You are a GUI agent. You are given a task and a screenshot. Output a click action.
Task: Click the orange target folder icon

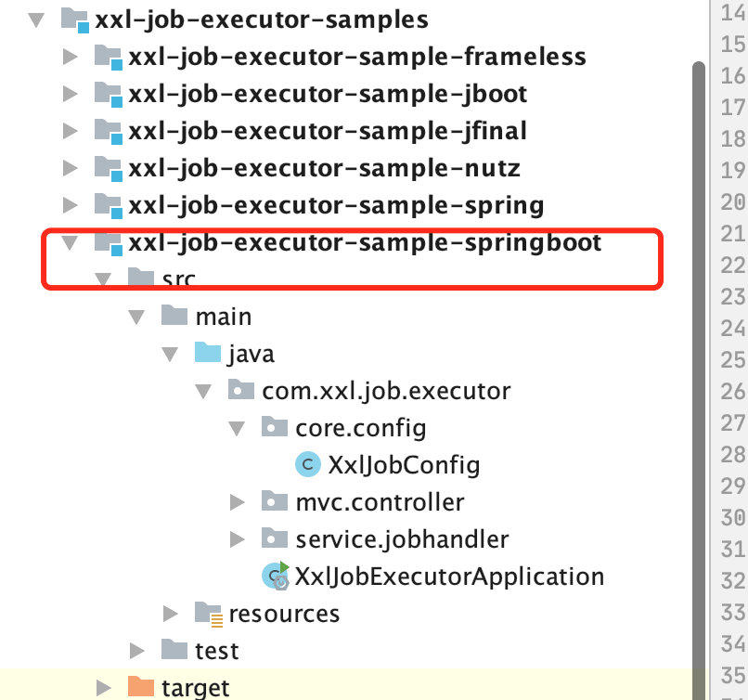click(141, 687)
